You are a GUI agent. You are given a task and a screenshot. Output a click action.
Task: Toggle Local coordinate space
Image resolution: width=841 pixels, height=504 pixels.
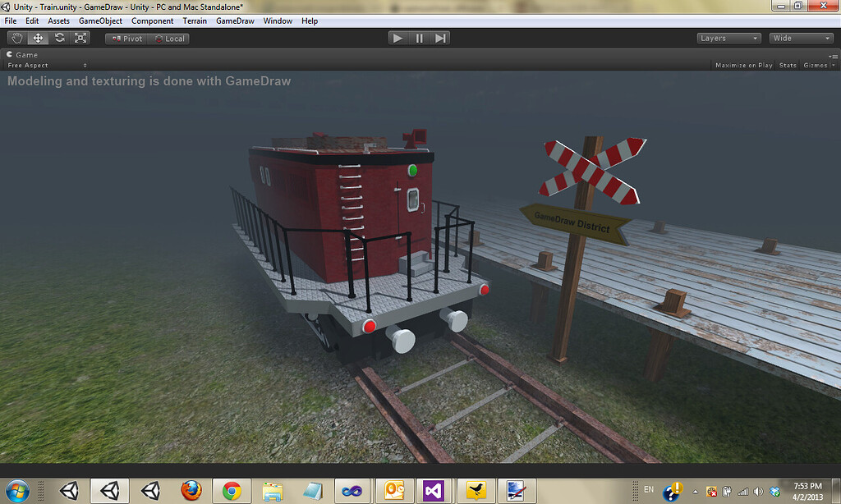[x=169, y=38]
